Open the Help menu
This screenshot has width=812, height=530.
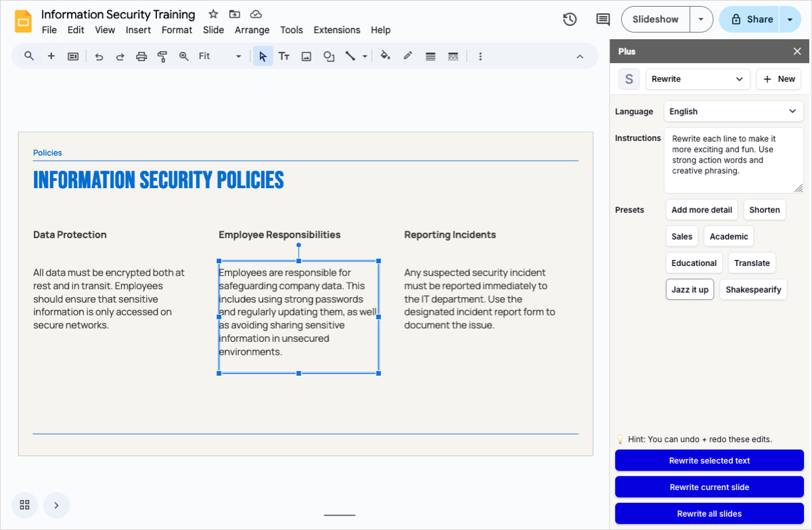pyautogui.click(x=381, y=30)
